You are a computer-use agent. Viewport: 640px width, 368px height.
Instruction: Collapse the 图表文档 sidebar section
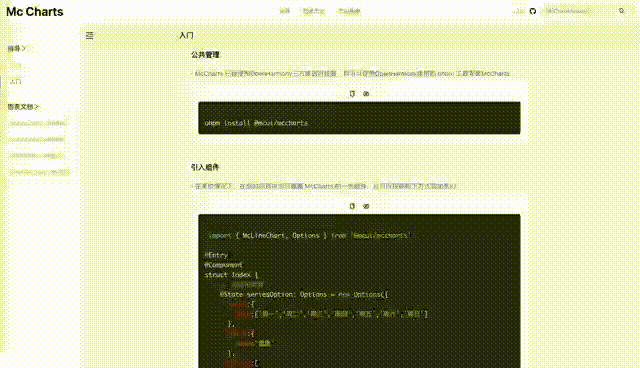click(x=23, y=107)
